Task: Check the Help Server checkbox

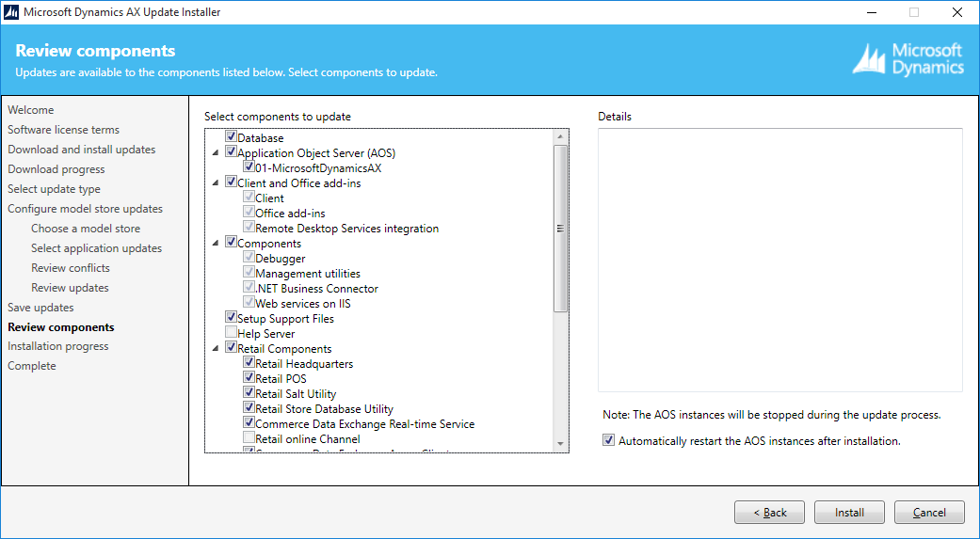Action: coord(231,332)
